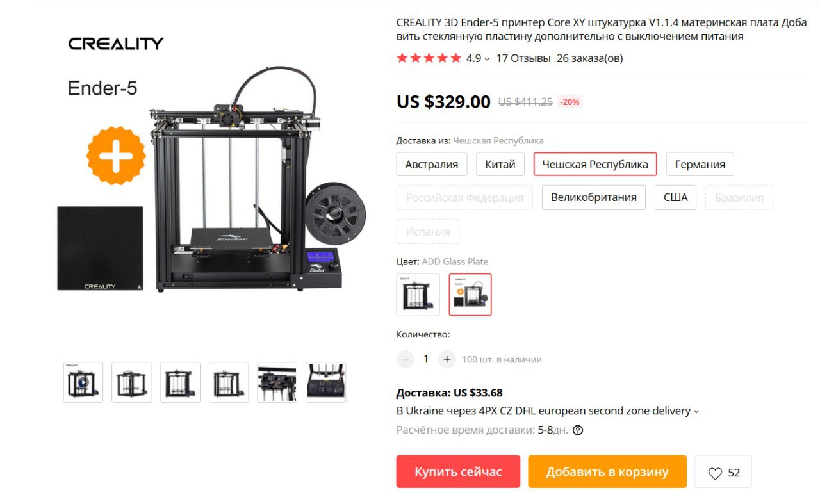Click the Купить сейчас button
The width and height of the screenshot is (820, 504).
tap(458, 472)
